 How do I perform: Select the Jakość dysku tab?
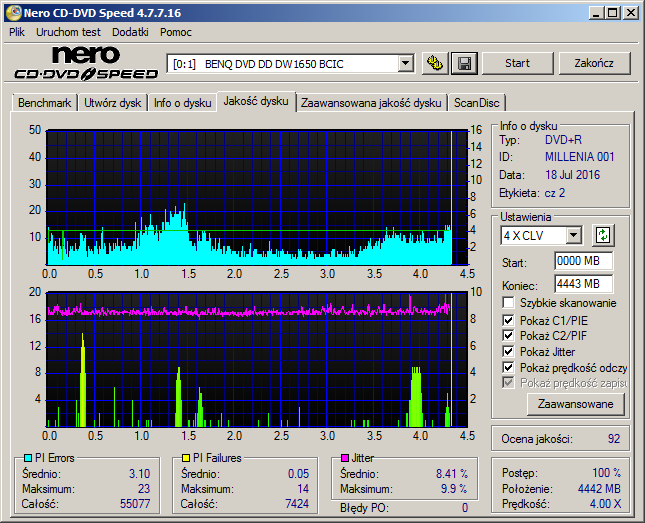[256, 101]
